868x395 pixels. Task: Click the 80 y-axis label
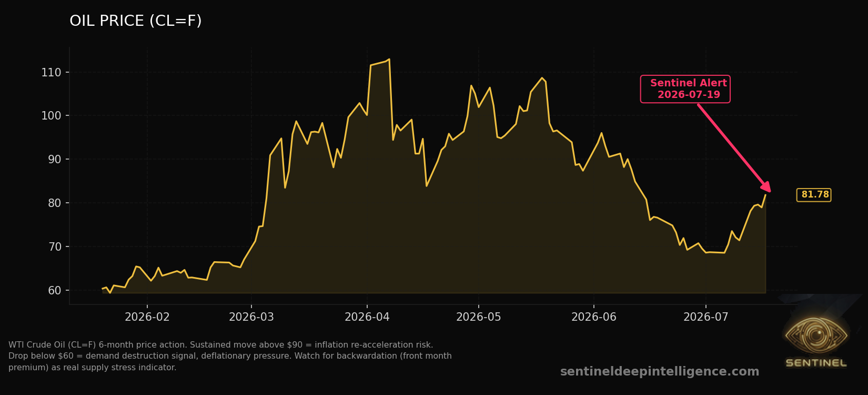pyautogui.click(x=55, y=203)
